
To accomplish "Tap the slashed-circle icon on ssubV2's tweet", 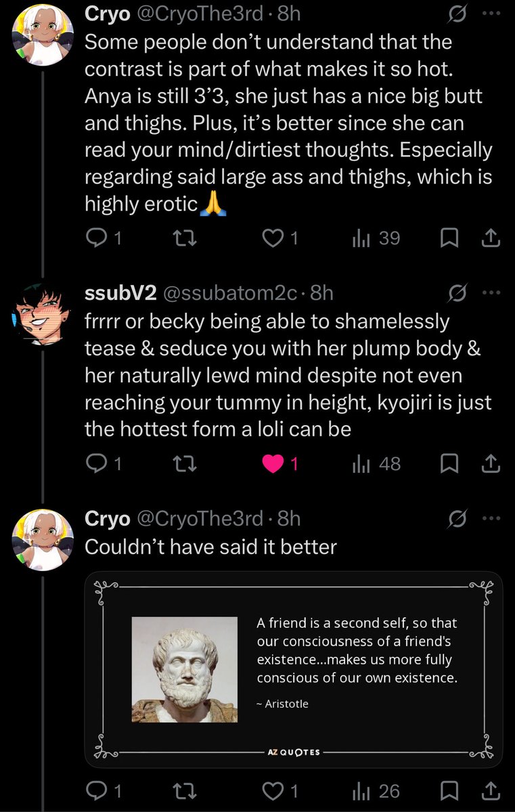I will pos(457,293).
